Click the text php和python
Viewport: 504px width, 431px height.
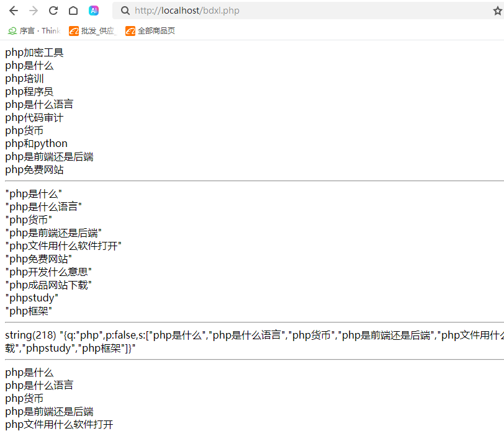(x=37, y=144)
